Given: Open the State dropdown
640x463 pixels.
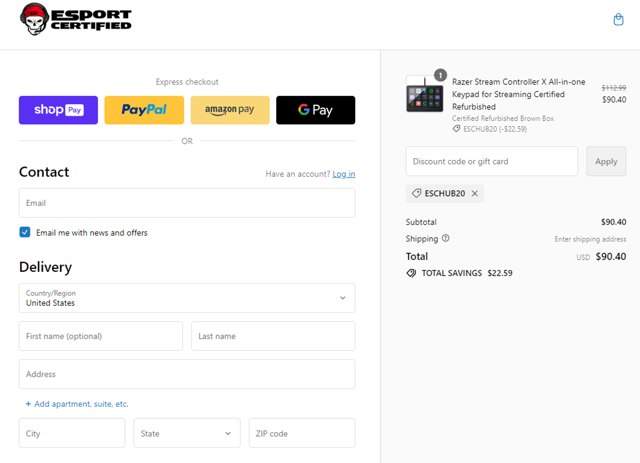Looking at the screenshot, I should tap(187, 433).
